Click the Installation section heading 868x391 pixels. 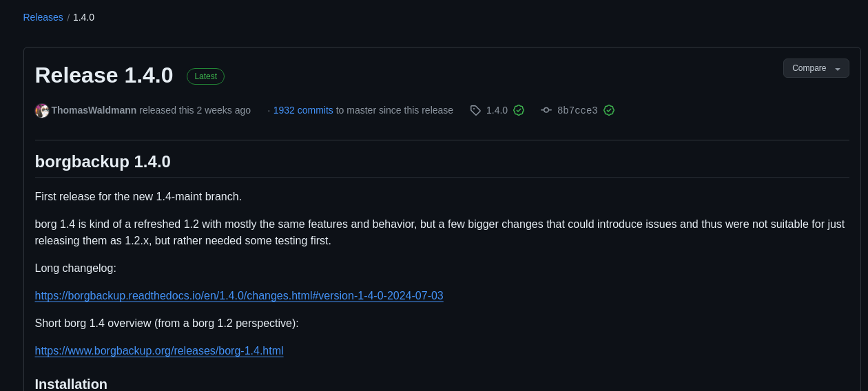click(x=71, y=384)
